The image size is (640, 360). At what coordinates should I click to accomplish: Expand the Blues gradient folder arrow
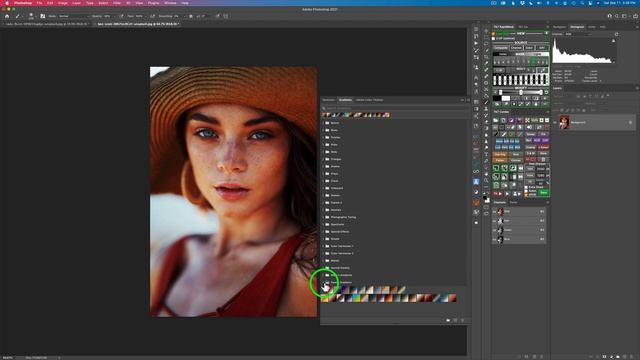click(x=323, y=130)
